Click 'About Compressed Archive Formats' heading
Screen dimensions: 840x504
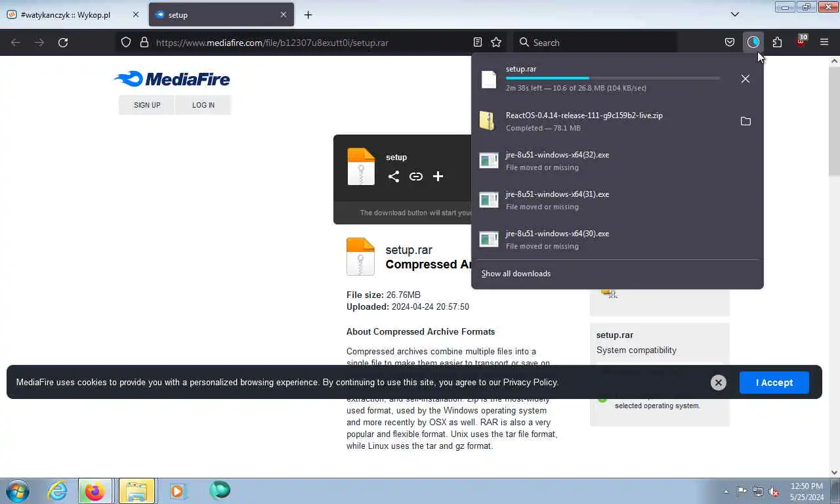[421, 331]
